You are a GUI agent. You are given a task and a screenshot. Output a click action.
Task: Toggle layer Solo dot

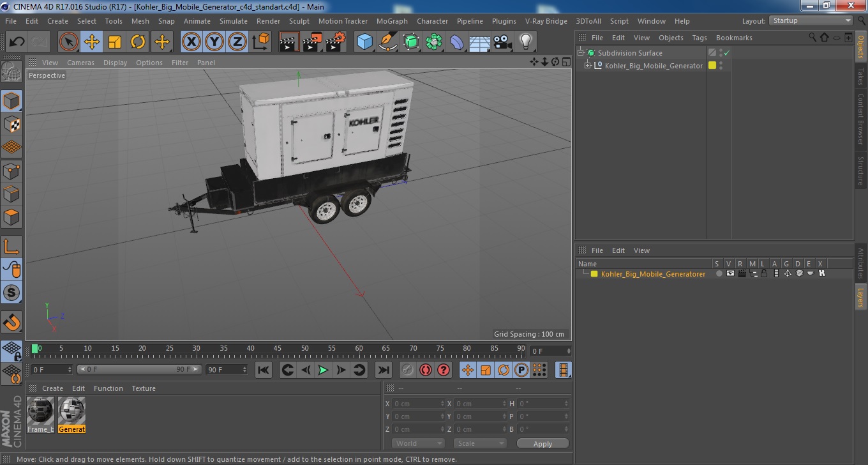719,274
